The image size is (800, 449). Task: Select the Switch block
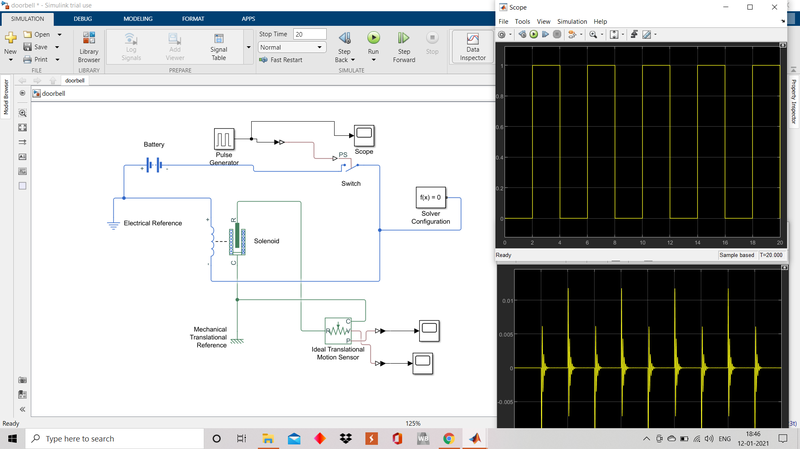[x=350, y=166]
